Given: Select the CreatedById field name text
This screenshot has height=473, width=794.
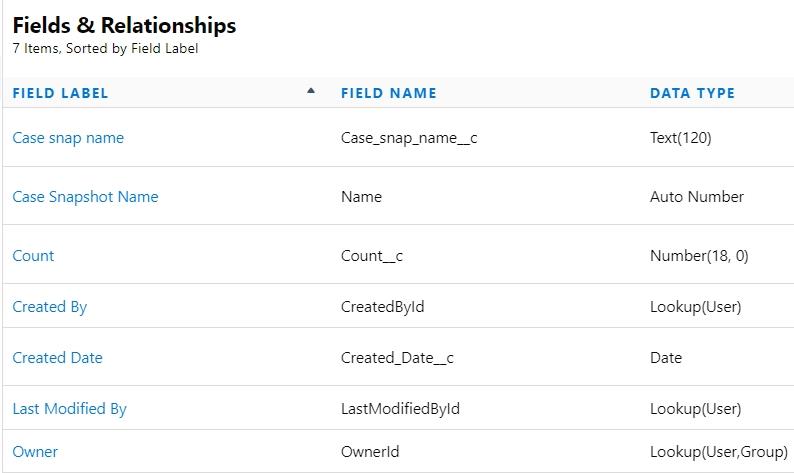Looking at the screenshot, I should pyautogui.click(x=382, y=307).
